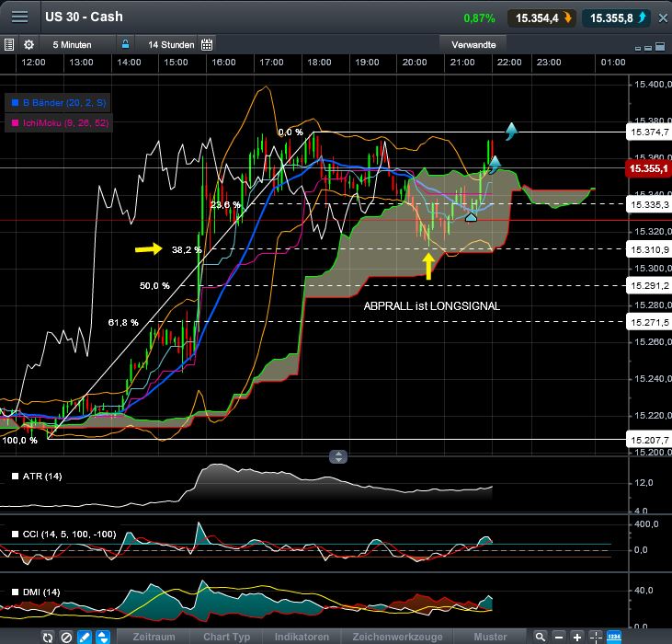Toggle the blue time range lock
The height and width of the screenshot is (644, 672).
(125, 44)
